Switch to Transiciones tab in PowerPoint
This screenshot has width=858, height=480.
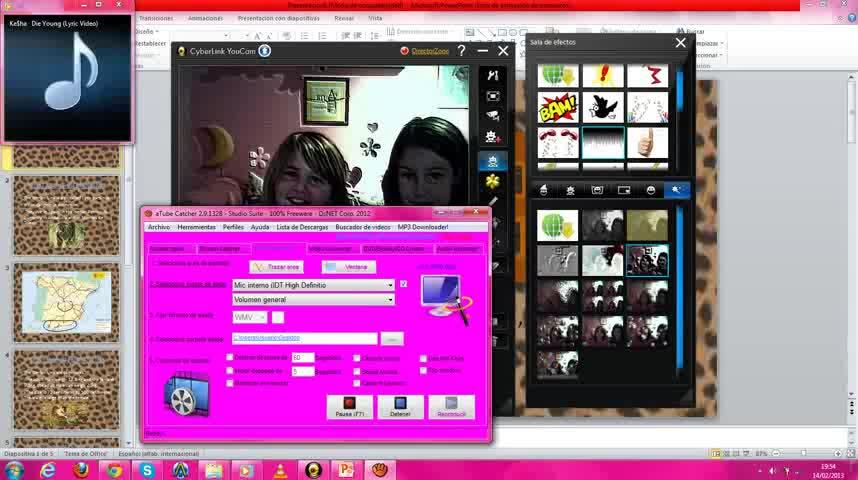(x=156, y=18)
